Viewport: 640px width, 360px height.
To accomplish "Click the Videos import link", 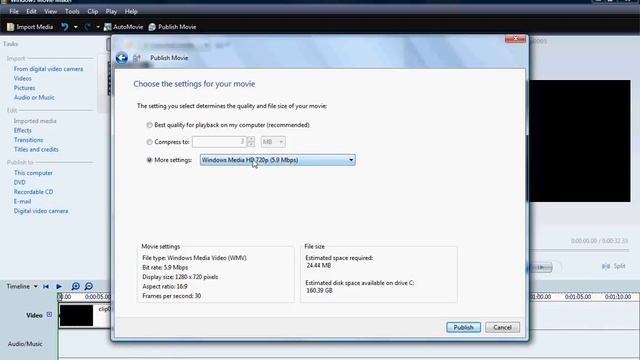I will point(23,78).
